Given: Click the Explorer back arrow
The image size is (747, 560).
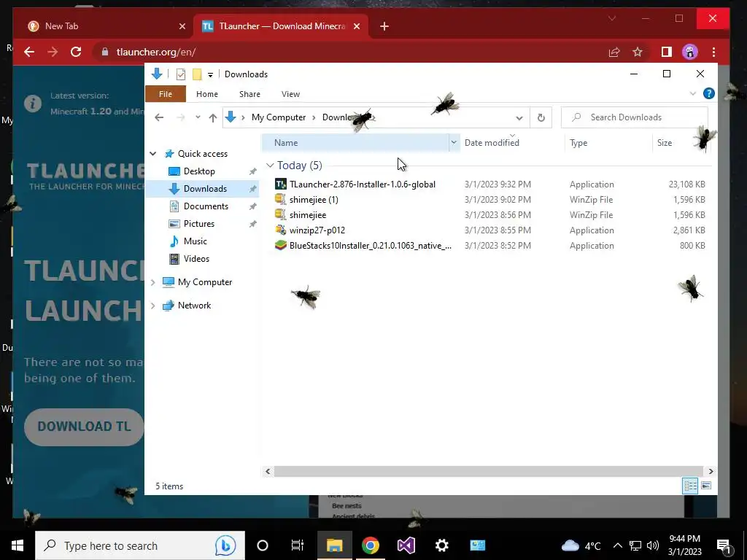Looking at the screenshot, I should click(159, 117).
